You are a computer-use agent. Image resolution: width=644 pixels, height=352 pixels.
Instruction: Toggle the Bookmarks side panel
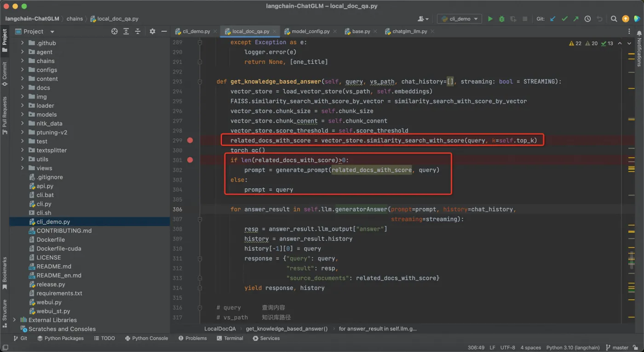[5, 273]
